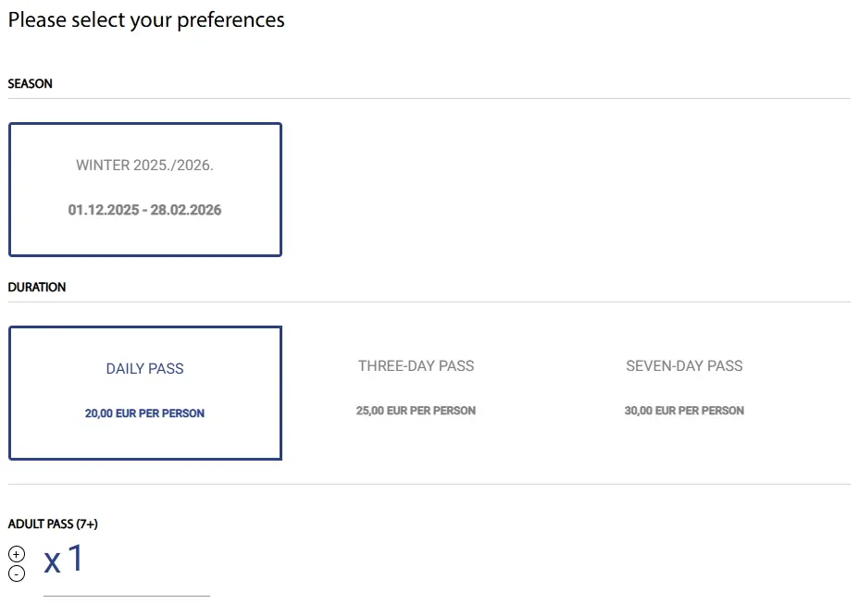Click divider line above ADULT PASS section

pyautogui.click(x=429, y=484)
